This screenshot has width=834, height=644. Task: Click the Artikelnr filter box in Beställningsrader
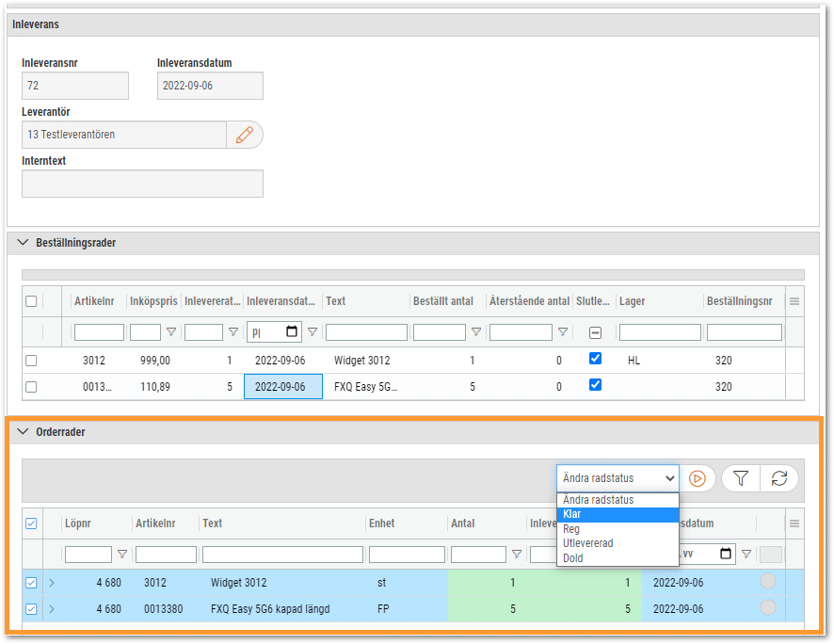tap(99, 332)
